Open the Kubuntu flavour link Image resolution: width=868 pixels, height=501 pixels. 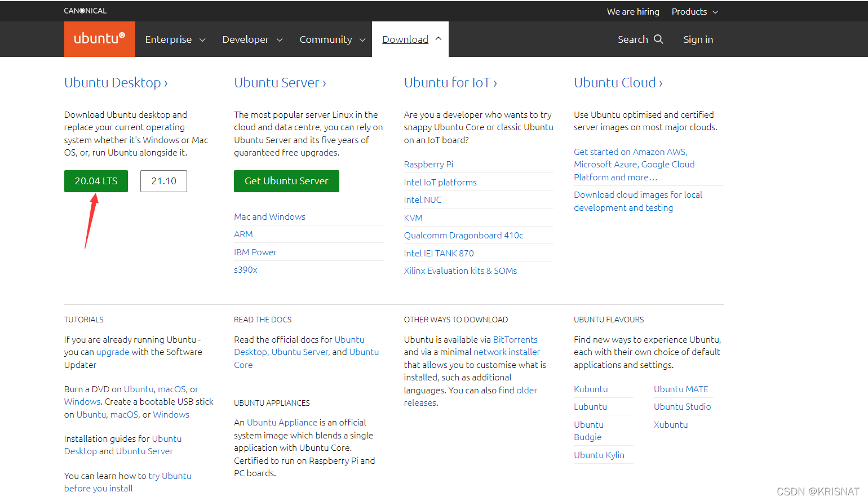[591, 389]
